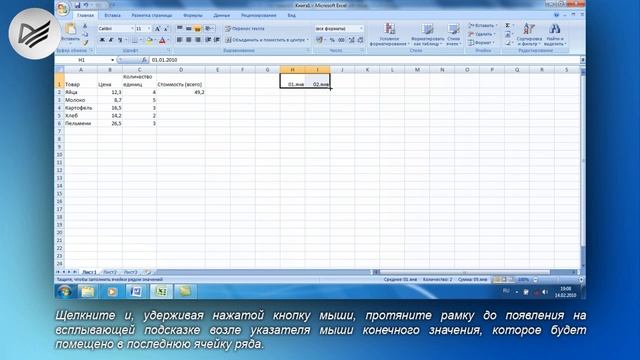Open Стили ячеек gallery

(x=453, y=34)
